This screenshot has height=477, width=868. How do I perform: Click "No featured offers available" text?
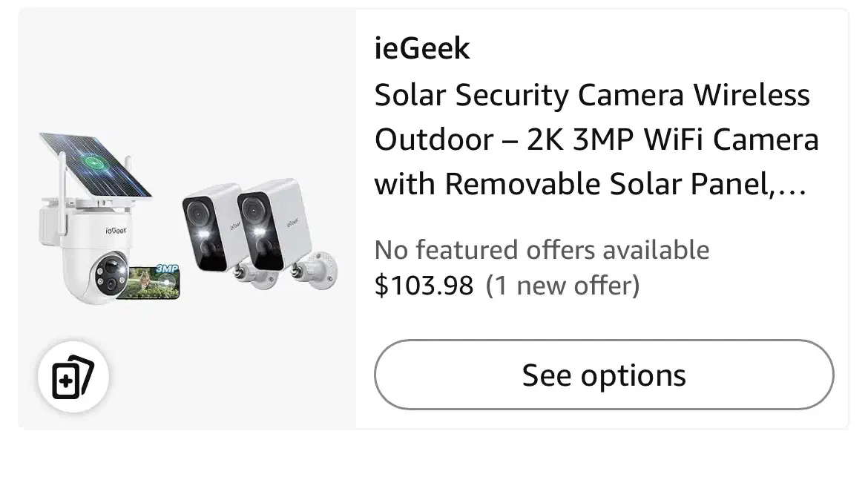542,250
